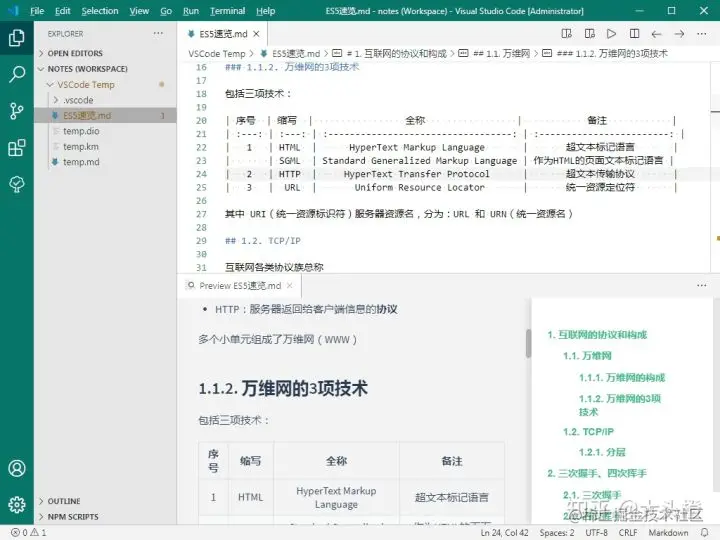Collapse the VSCode Temp folder

86,84
